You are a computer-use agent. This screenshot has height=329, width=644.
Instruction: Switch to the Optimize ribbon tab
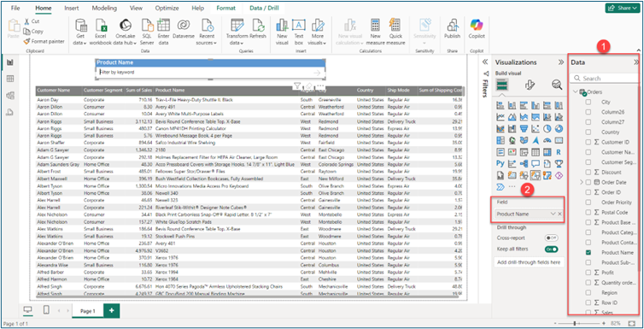pyautogui.click(x=167, y=8)
